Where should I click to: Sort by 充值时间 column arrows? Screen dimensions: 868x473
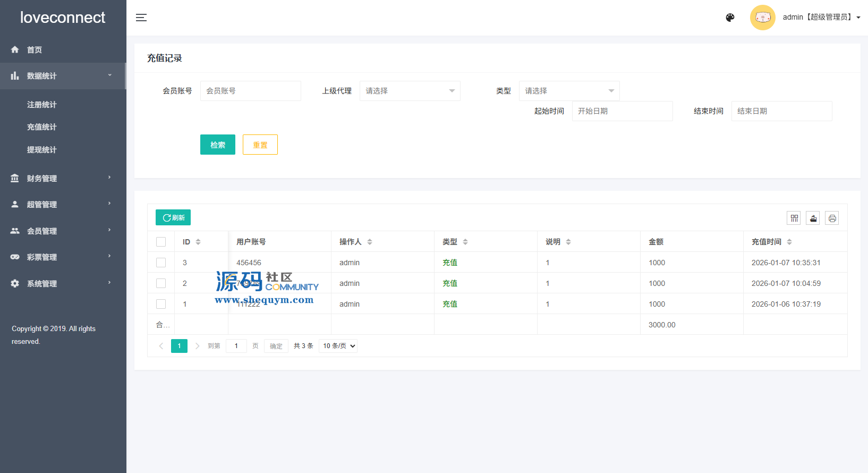(x=789, y=242)
